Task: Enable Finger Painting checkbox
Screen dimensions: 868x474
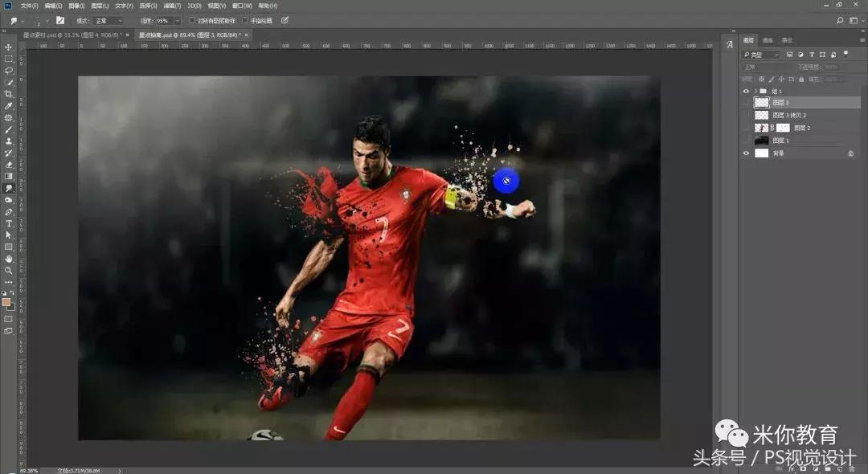Action: tap(244, 20)
